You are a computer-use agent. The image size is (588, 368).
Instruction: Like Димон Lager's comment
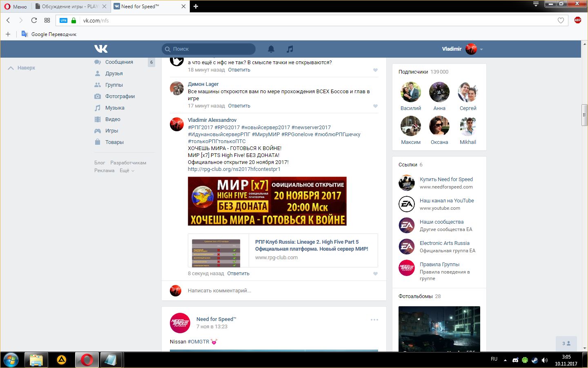click(x=375, y=106)
